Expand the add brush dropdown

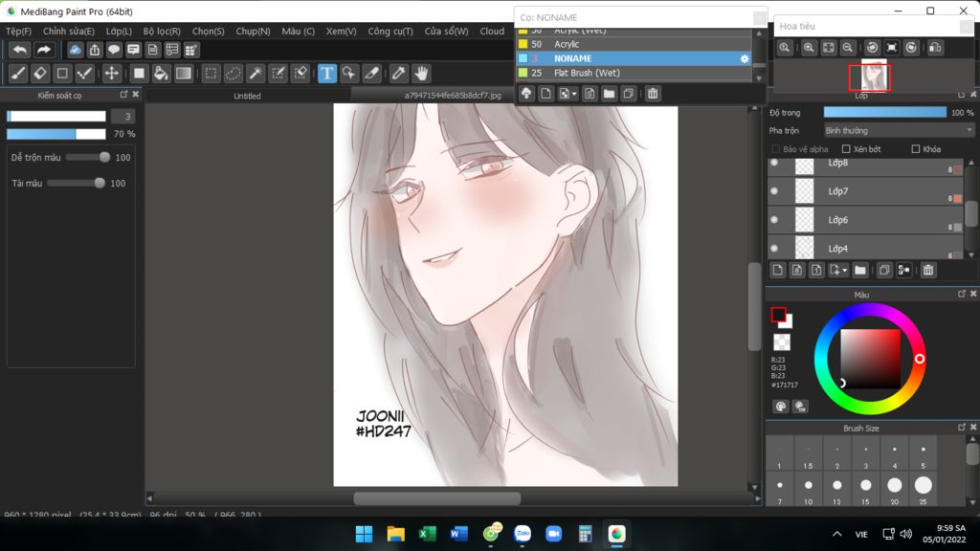(574, 94)
